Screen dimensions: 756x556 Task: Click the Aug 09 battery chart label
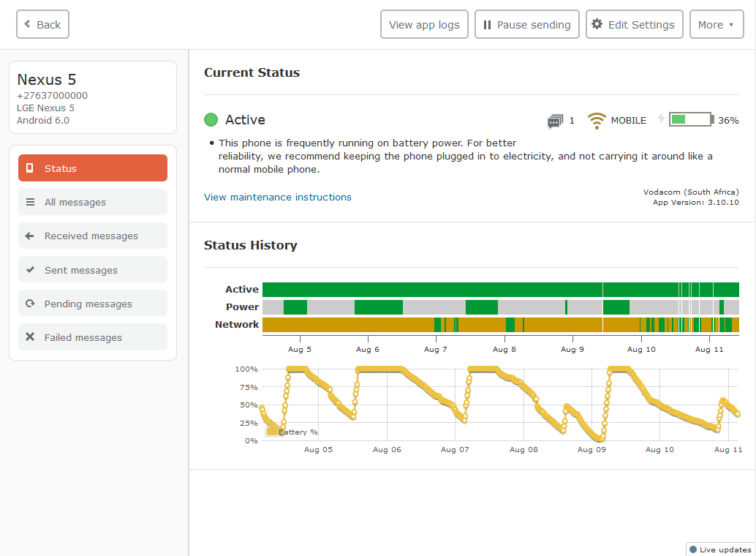tap(591, 449)
